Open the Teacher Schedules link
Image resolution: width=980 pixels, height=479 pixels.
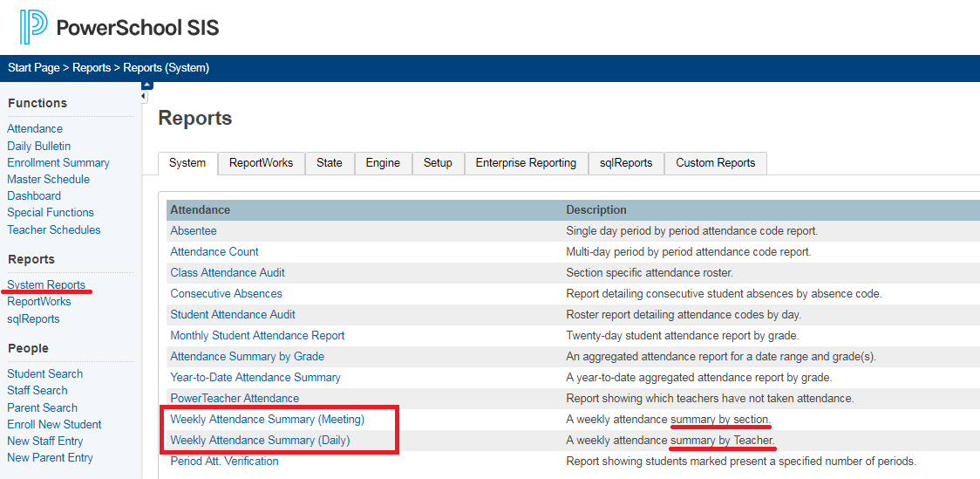click(x=54, y=229)
